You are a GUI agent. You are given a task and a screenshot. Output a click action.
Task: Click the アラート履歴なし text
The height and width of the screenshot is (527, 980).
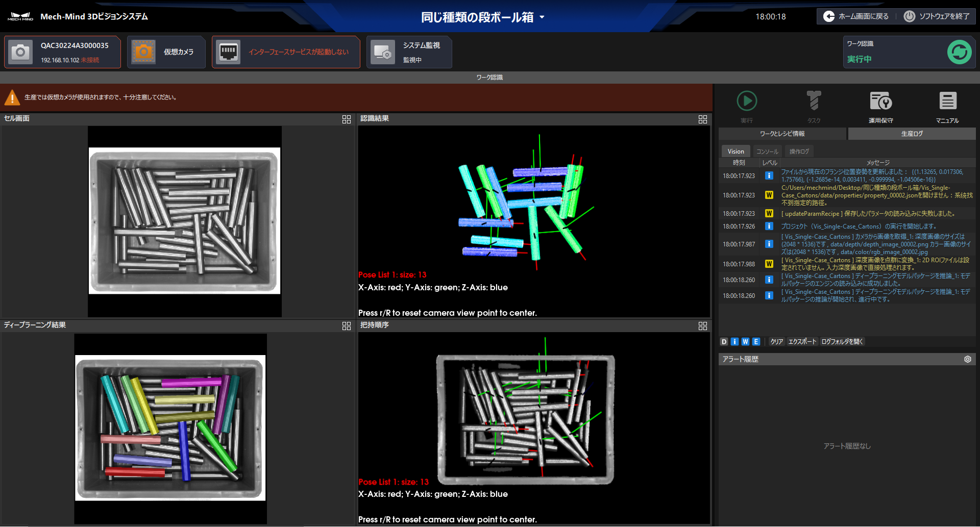point(847,446)
